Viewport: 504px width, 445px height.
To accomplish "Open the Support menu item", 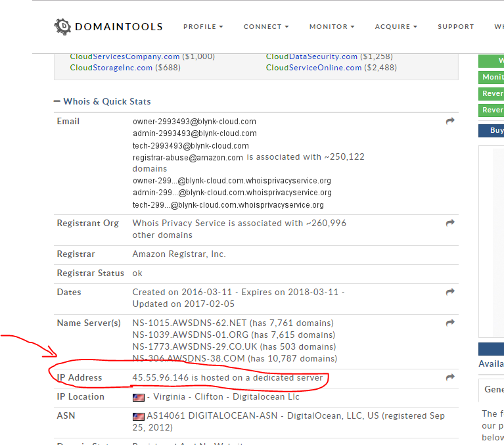I will (456, 27).
